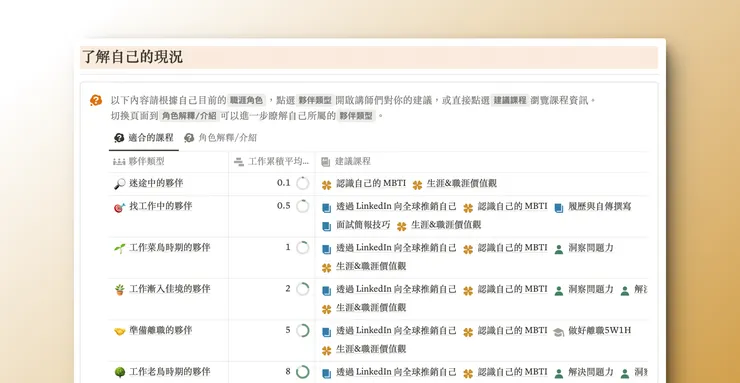Click the potted plant icon beside 工作漸入佳境的夥伴

[119, 290]
